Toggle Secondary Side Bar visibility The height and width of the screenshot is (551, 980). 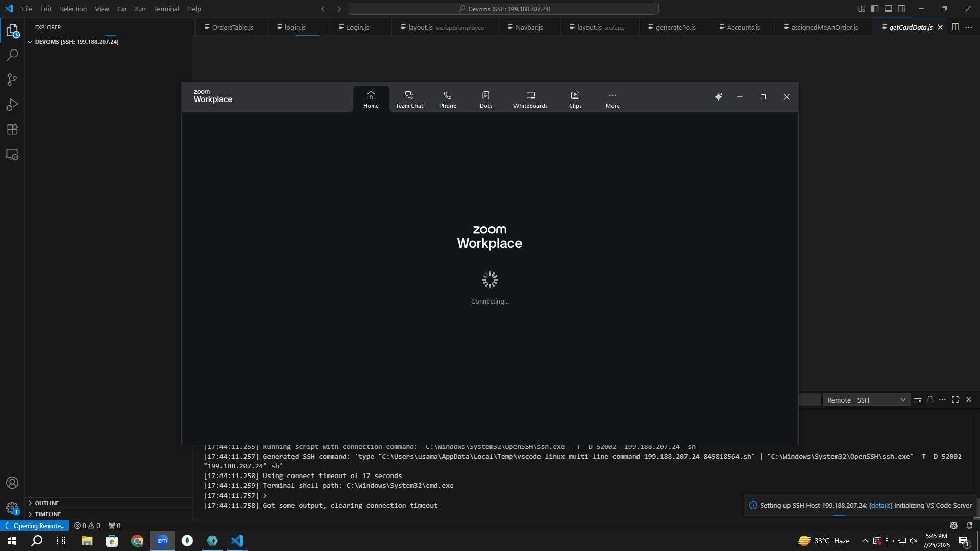click(x=902, y=9)
